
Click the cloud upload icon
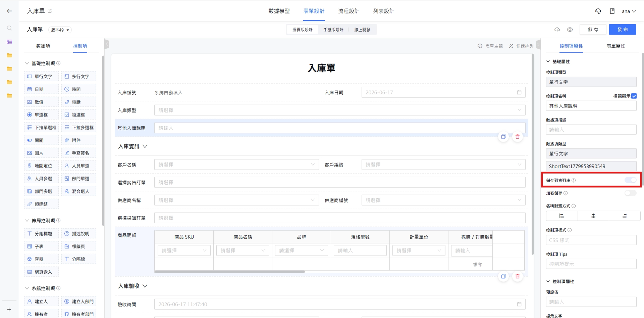557,30
